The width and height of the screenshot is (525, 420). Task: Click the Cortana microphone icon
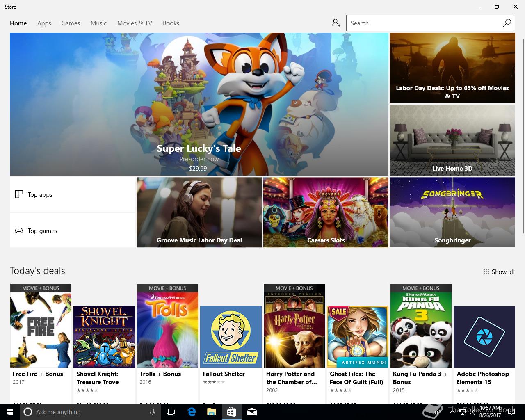coord(152,412)
